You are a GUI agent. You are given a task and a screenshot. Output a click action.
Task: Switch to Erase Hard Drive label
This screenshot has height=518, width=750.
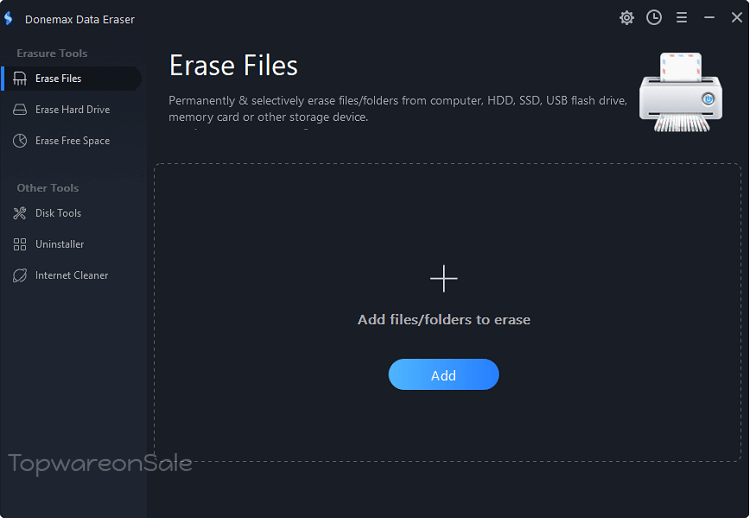tap(73, 110)
